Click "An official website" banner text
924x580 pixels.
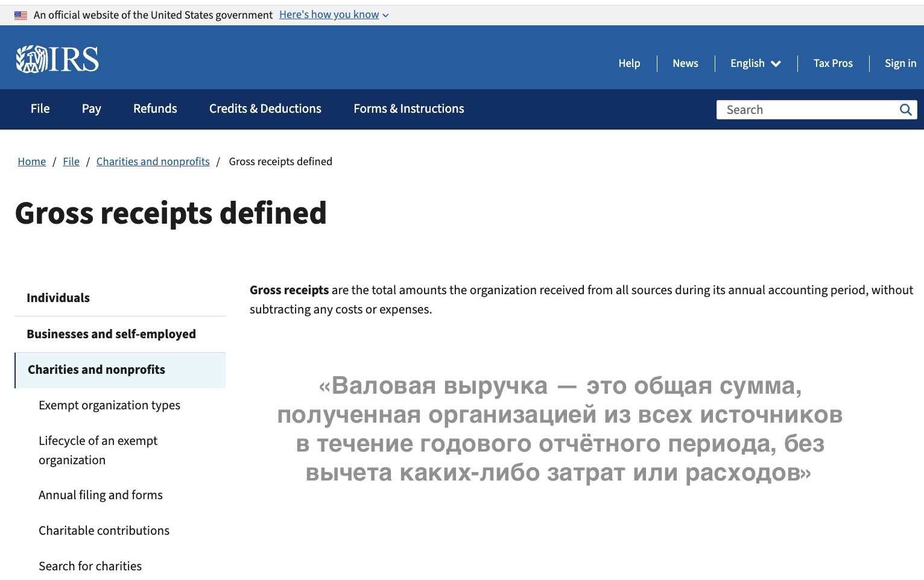[153, 15]
